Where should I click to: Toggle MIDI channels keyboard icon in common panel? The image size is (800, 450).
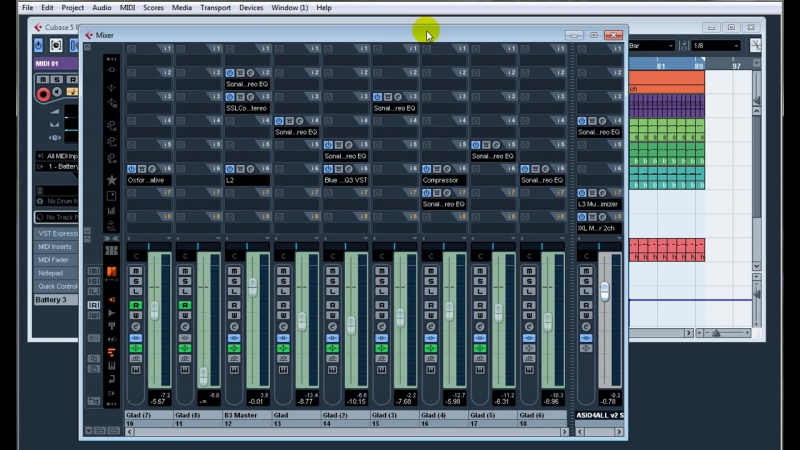point(111,366)
